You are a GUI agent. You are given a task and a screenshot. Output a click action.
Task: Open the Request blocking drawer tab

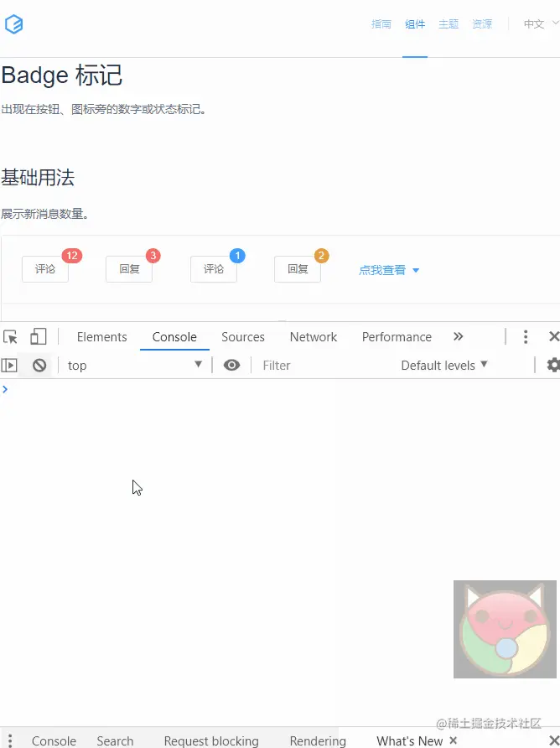(211, 740)
